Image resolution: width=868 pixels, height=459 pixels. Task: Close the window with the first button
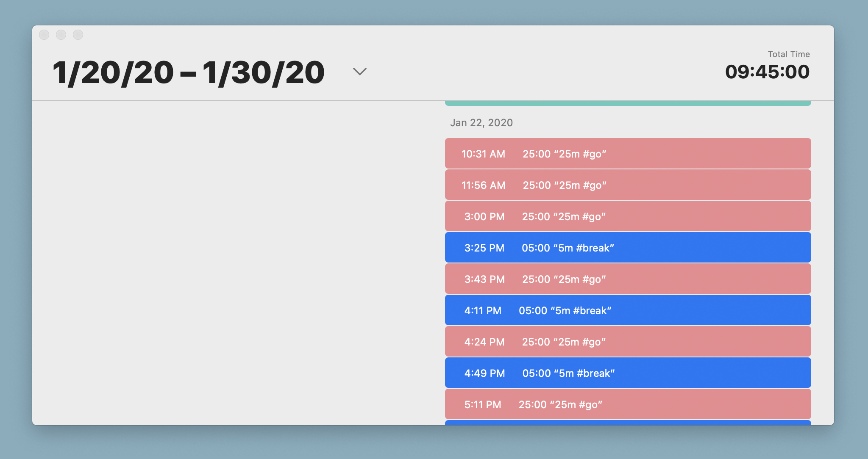click(x=44, y=35)
